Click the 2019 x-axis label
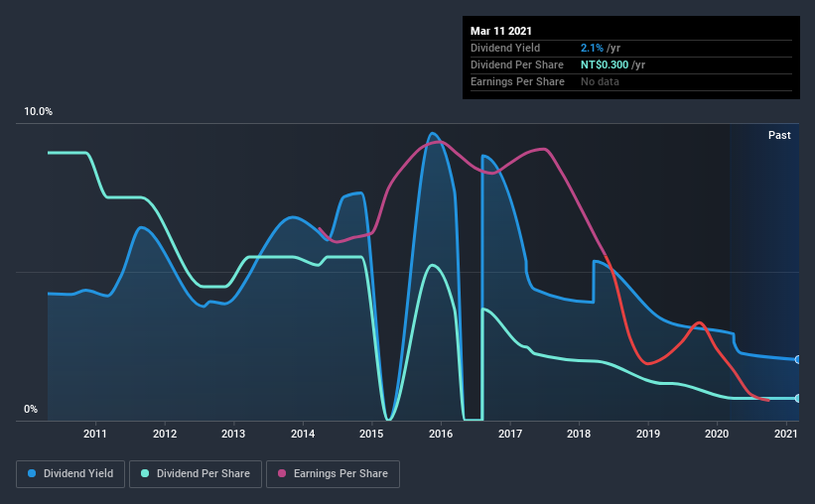815x504 pixels. (x=648, y=434)
